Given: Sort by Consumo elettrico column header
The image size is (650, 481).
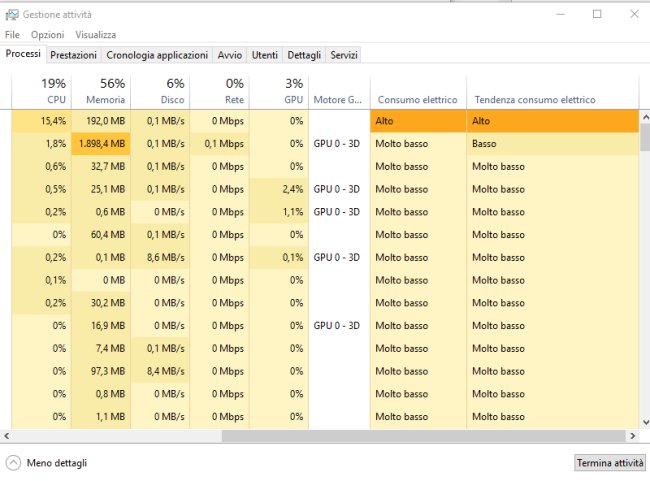Looking at the screenshot, I should click(417, 100).
